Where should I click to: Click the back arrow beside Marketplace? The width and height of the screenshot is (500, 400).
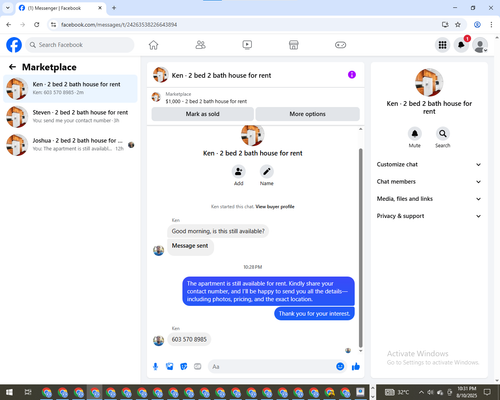12,67
